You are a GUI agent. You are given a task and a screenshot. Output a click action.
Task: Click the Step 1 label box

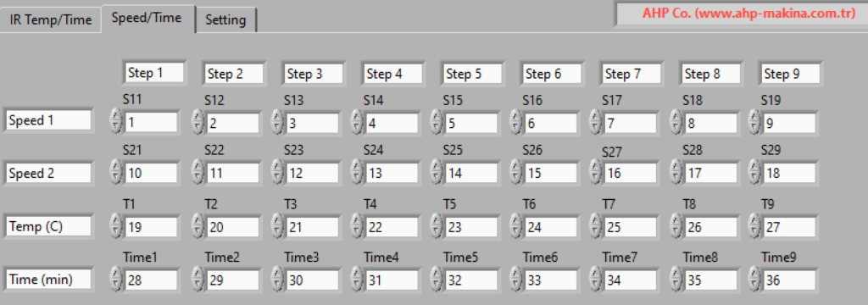coord(155,73)
